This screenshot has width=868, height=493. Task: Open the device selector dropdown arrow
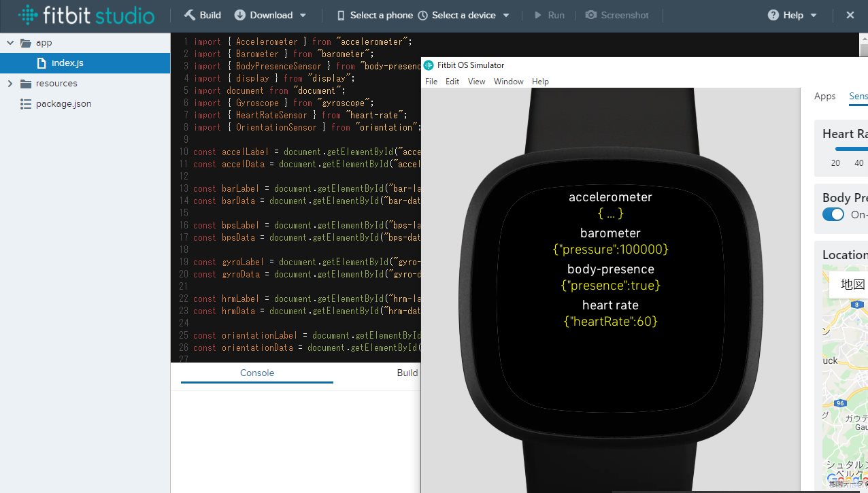[506, 15]
